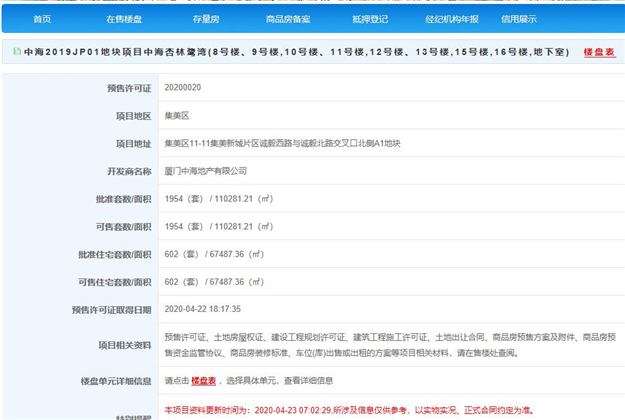Click the 批准住宅套数/面积 row label

[x=115, y=255]
